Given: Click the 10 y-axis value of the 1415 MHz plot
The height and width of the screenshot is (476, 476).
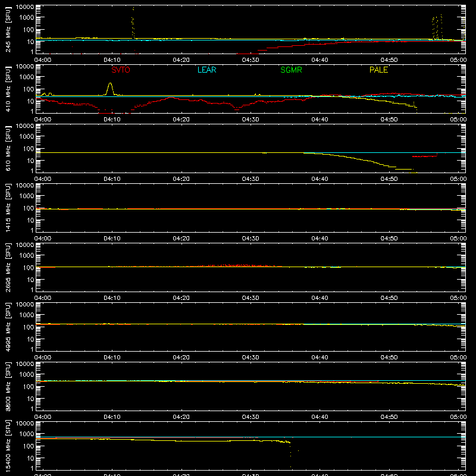Looking at the screenshot, I should click(31, 220).
